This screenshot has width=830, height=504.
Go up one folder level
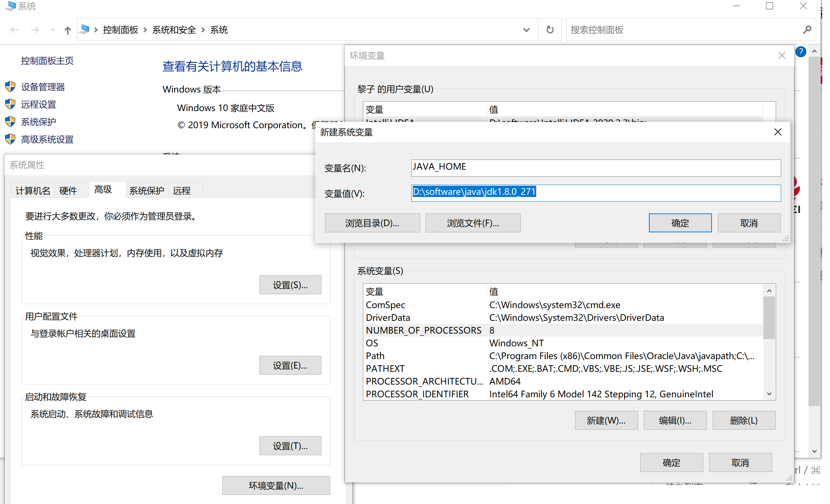point(67,30)
